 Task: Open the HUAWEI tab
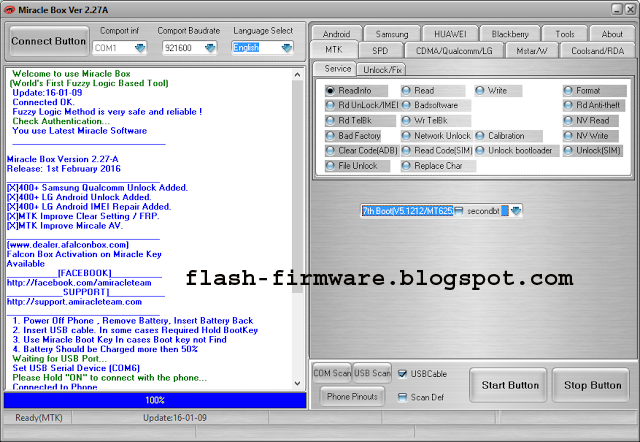tap(450, 34)
